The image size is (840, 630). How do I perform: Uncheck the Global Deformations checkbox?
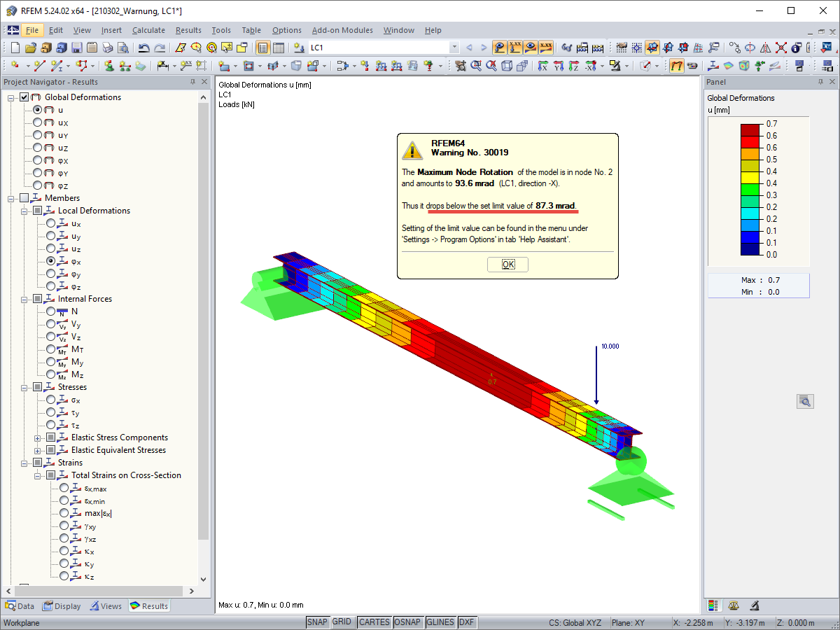(x=24, y=97)
